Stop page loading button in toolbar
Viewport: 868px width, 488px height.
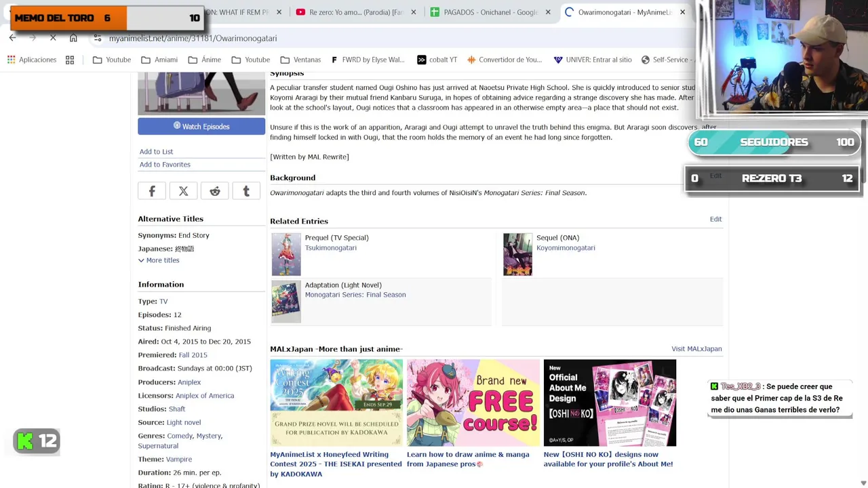(53, 39)
